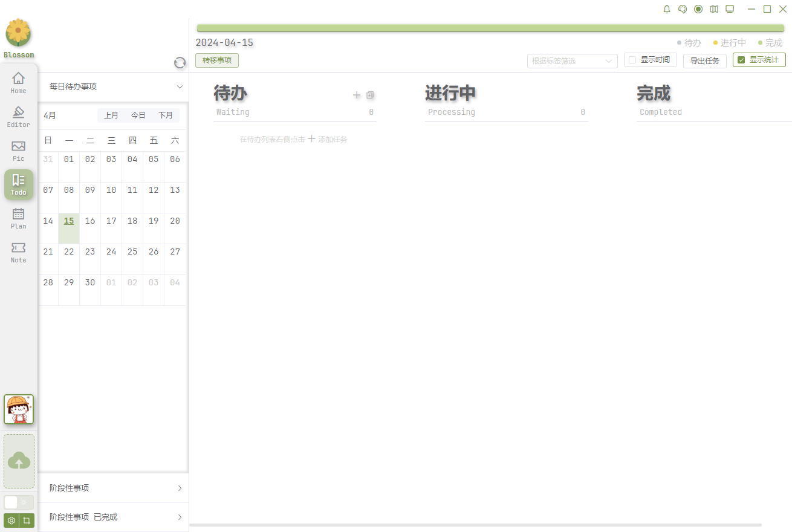Open the theme palette icon

click(x=683, y=9)
